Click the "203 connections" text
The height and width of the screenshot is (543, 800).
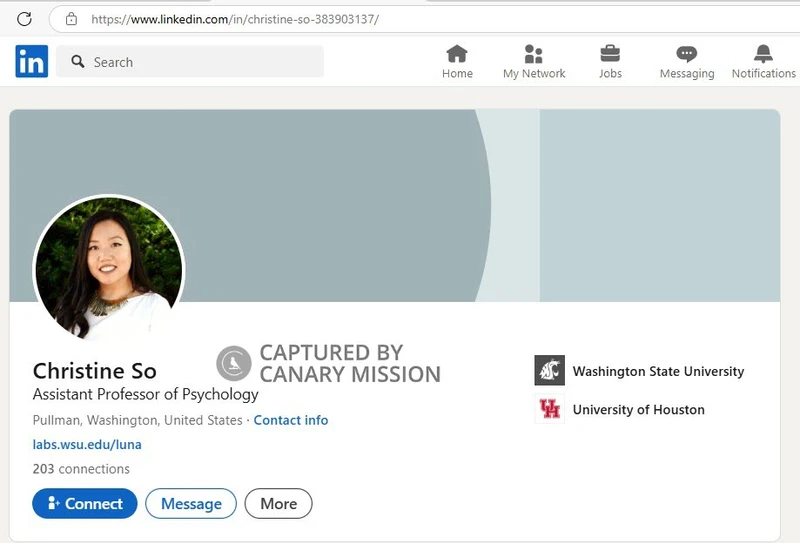pyautogui.click(x=81, y=468)
